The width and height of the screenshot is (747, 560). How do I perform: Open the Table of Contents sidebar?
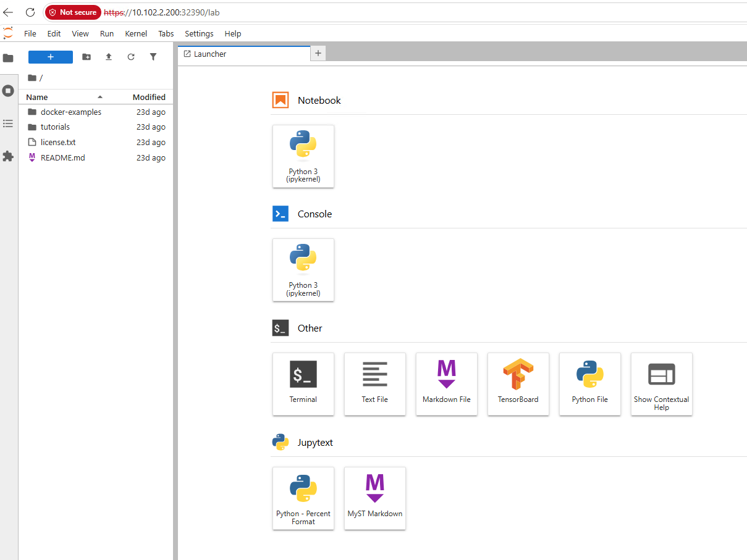8,123
